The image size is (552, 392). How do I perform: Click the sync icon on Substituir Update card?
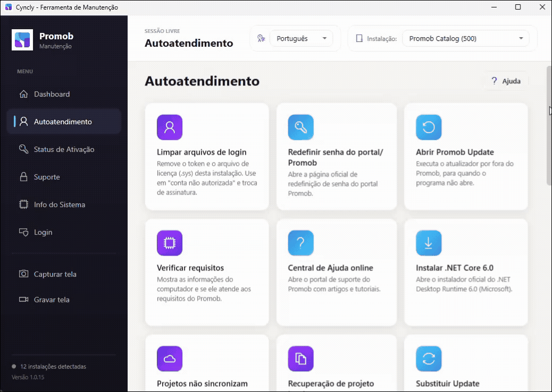coord(429,359)
